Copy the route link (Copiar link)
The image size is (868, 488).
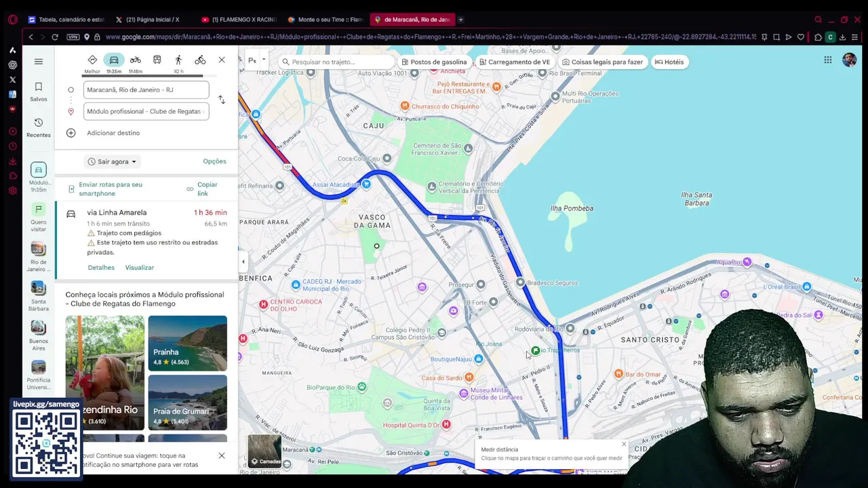tap(207, 189)
